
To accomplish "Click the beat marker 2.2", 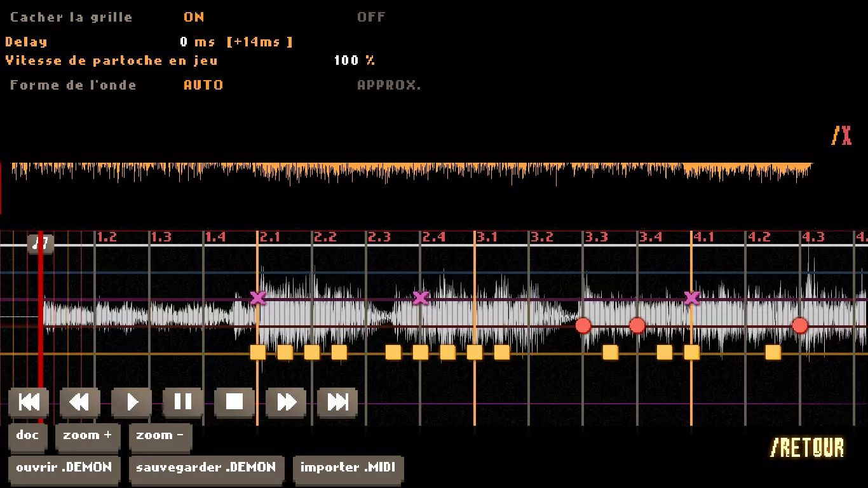I will tap(325, 238).
